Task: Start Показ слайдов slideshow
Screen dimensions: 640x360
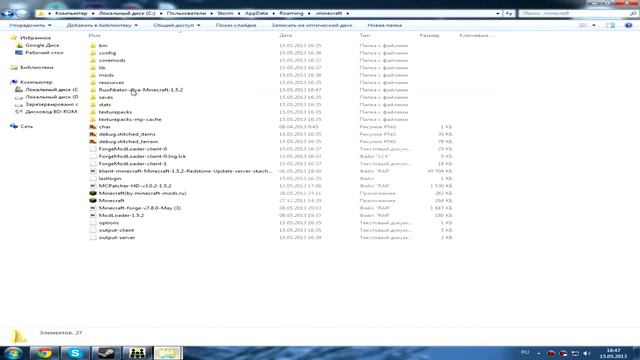Action: pyautogui.click(x=236, y=25)
